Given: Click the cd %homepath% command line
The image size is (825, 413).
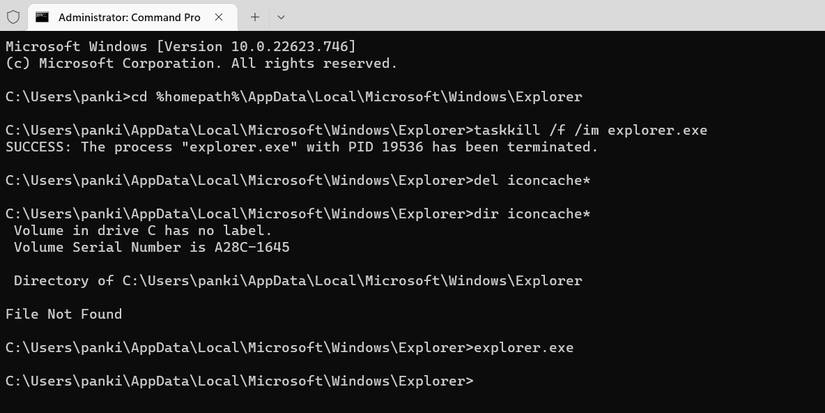Looking at the screenshot, I should pyautogui.click(x=293, y=97).
